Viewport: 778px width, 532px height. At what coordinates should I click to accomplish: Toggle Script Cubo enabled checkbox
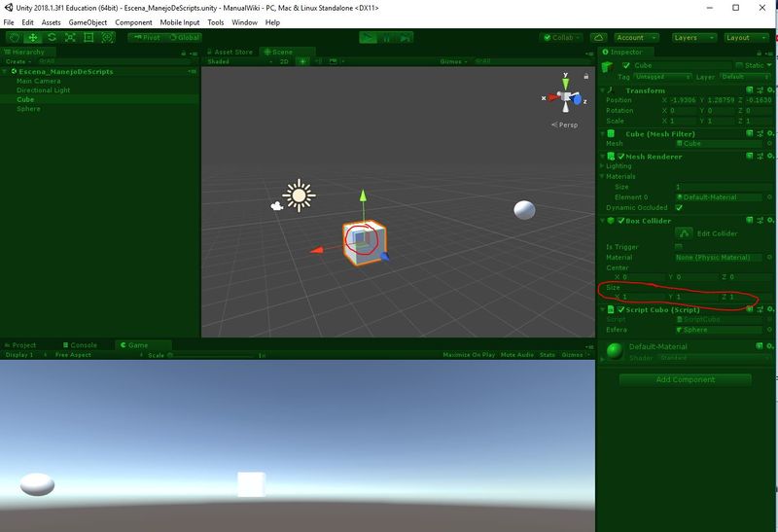[x=621, y=309]
